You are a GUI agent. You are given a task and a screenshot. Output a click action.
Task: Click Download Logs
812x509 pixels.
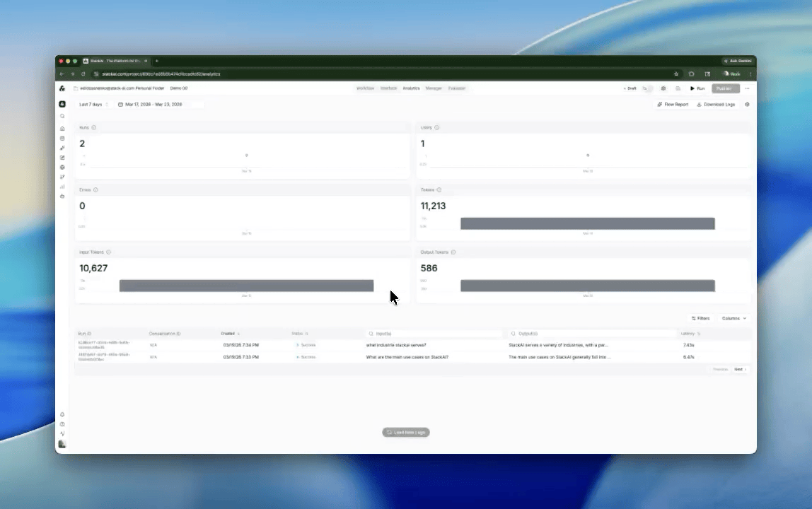point(716,105)
